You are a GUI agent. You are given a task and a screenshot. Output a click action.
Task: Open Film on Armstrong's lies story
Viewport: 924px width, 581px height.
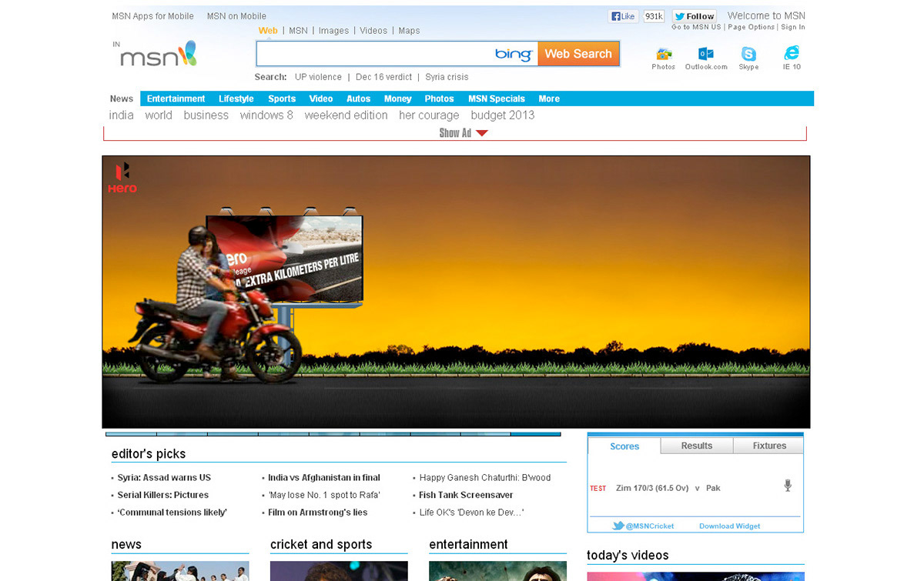(318, 513)
